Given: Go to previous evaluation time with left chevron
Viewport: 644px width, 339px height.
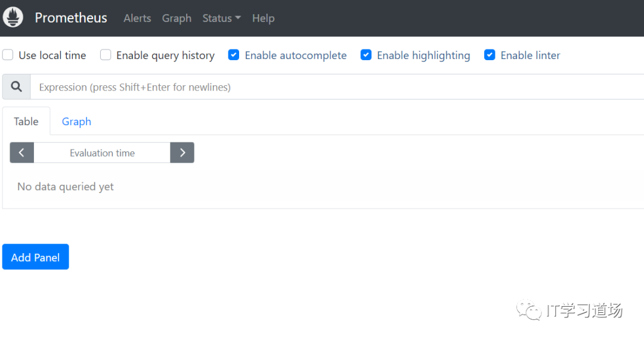Looking at the screenshot, I should 22,153.
